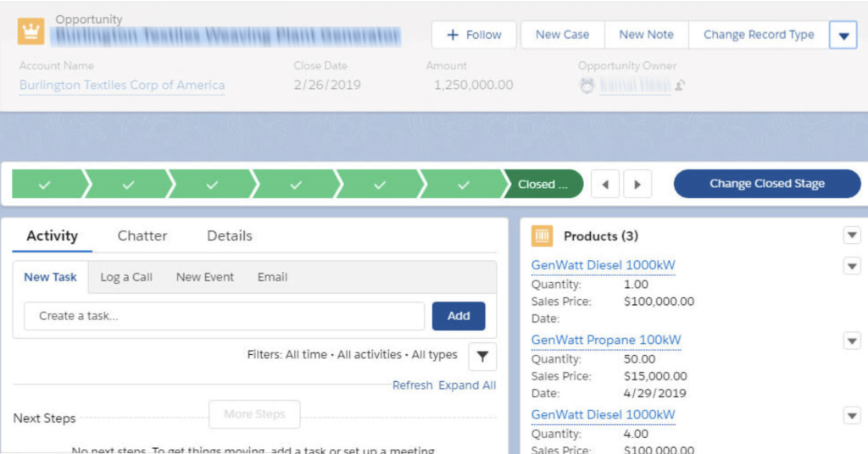Select the Closed path stage
This screenshot has width=868, height=454.
coord(543,184)
